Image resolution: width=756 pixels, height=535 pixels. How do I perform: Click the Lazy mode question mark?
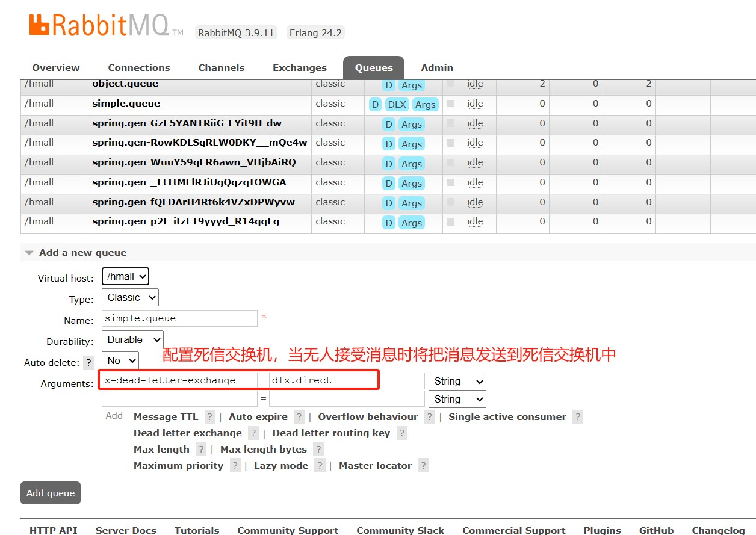(320, 466)
